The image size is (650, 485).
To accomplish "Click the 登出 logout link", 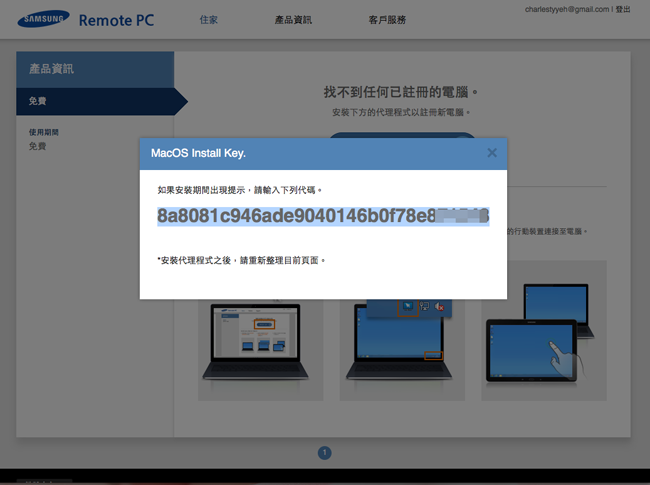I will point(623,9).
